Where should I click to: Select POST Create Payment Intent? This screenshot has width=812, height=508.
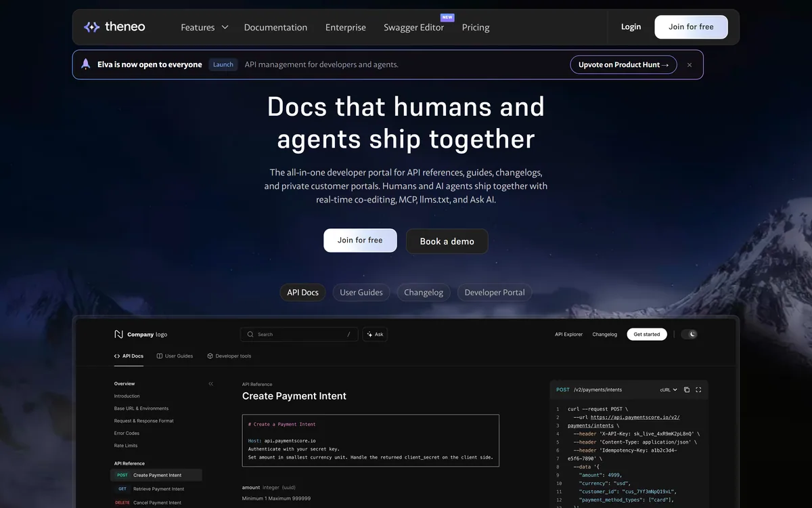156,475
